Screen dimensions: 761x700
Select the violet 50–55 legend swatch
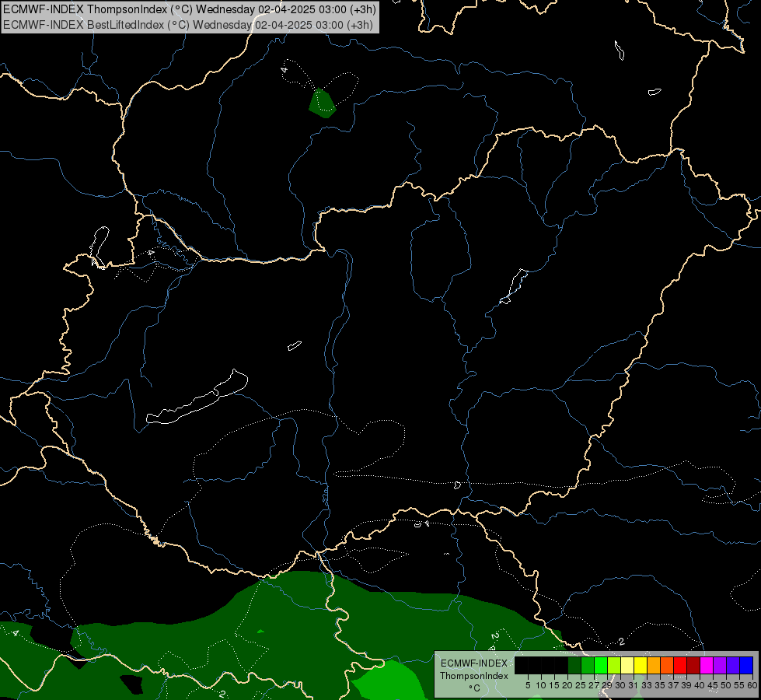733,665
